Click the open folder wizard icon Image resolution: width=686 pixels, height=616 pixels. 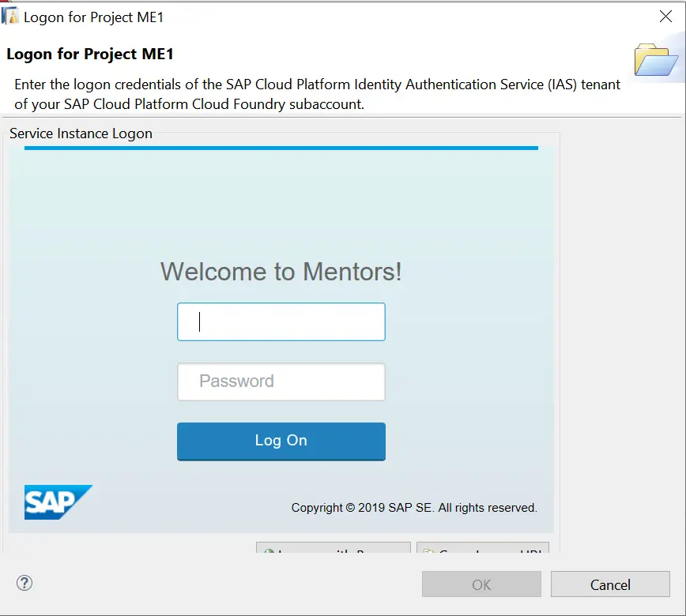656,60
